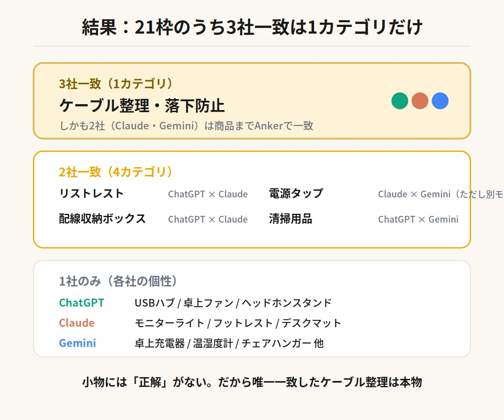
Task: Click the green ChatGPT circle
Action: click(x=400, y=101)
